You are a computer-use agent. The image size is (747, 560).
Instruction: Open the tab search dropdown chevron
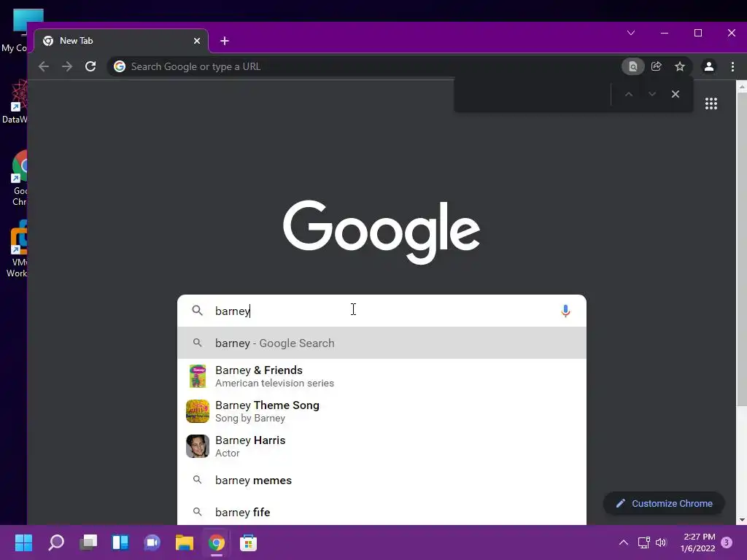631,33
